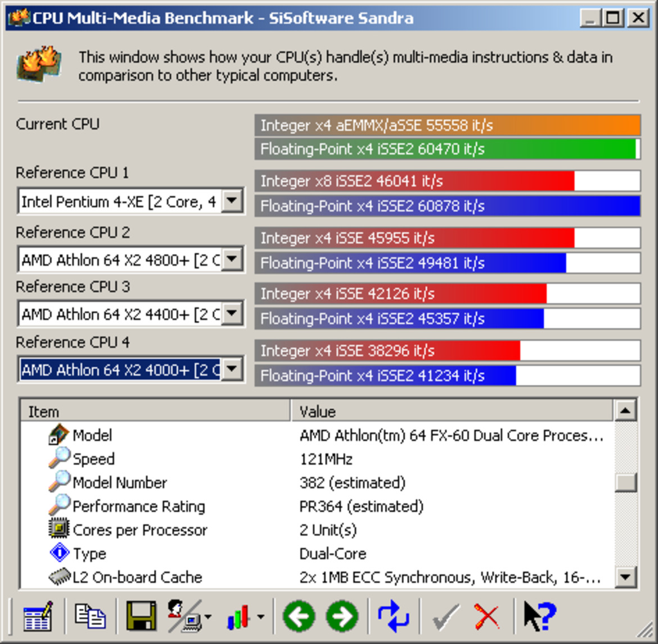Click the Integer x4 iSSE 42126 bar

coord(447,294)
